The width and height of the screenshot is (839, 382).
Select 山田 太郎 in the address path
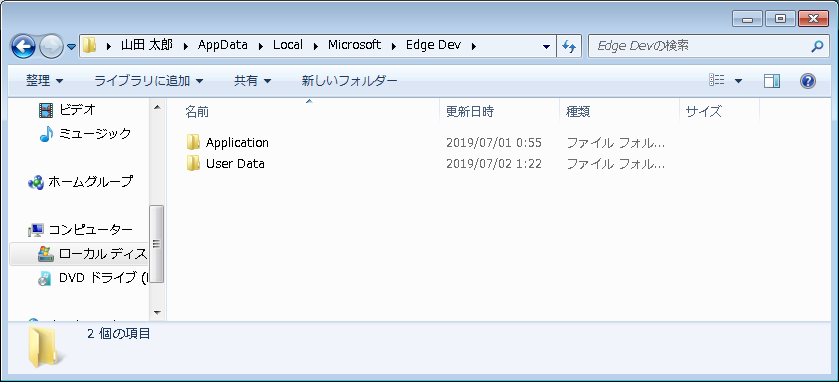[147, 45]
